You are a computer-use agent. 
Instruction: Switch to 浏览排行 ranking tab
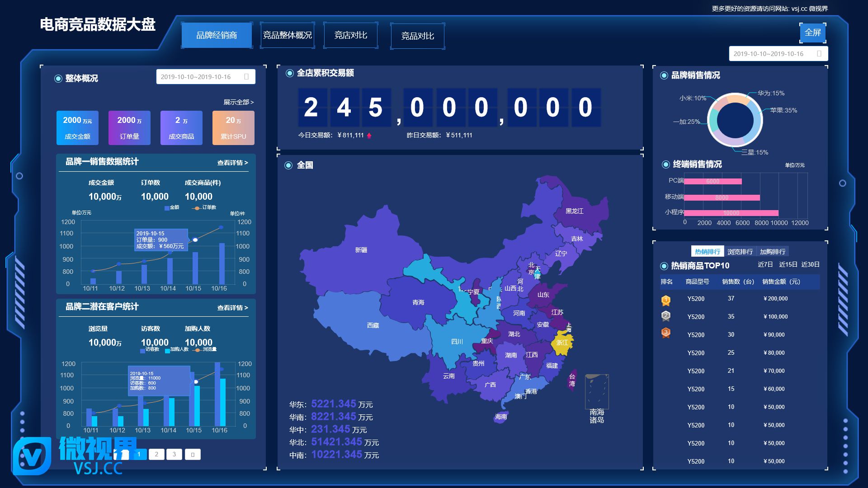tap(740, 252)
